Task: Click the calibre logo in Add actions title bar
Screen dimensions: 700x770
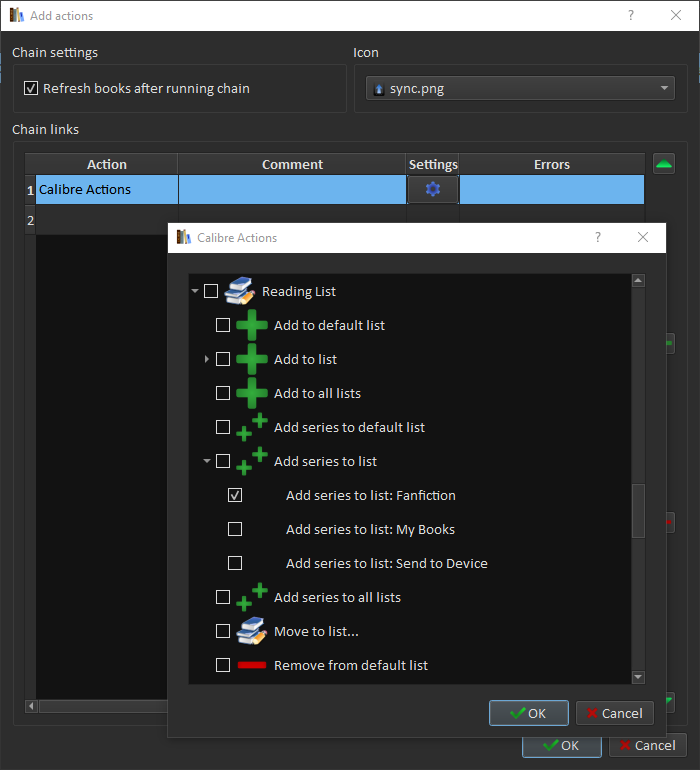Action: (17, 15)
